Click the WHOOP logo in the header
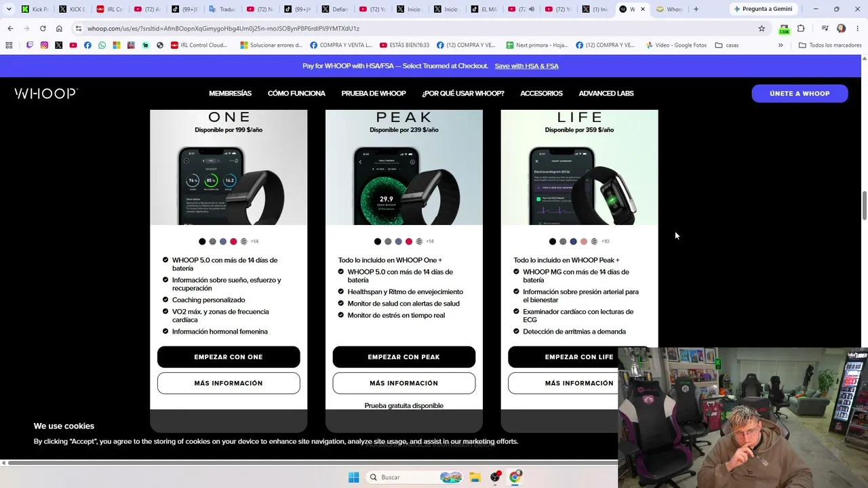 (x=46, y=94)
